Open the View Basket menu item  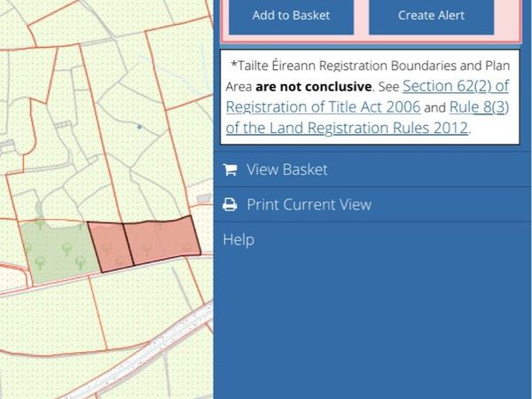[372, 169]
